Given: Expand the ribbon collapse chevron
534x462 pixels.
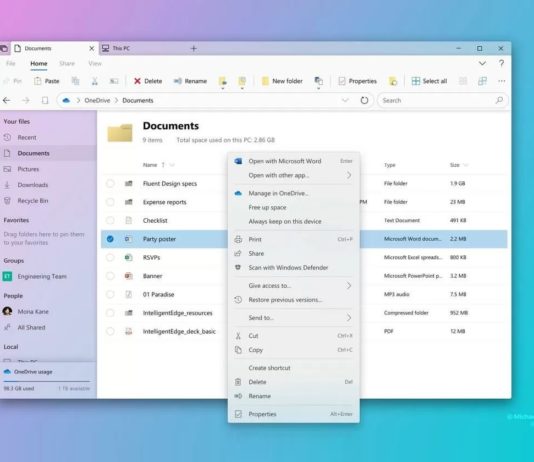Looking at the screenshot, I should click(482, 63).
